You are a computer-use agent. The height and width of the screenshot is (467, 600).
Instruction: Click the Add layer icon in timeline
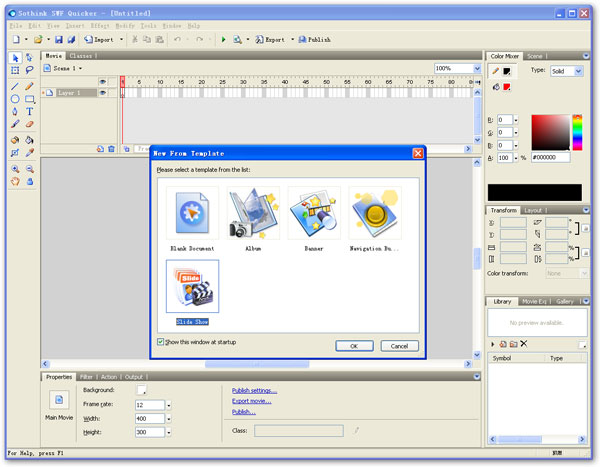pos(100,149)
